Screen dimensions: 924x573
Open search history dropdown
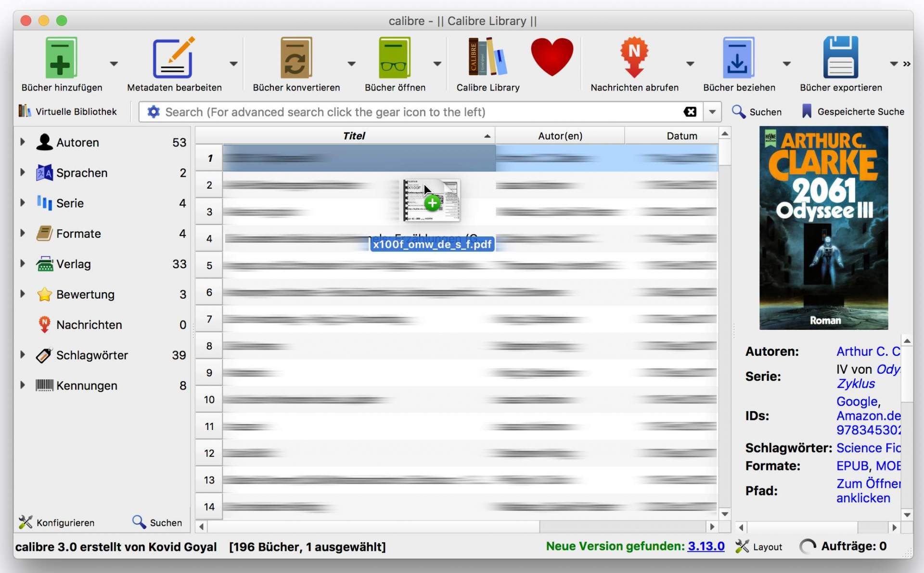pos(712,112)
